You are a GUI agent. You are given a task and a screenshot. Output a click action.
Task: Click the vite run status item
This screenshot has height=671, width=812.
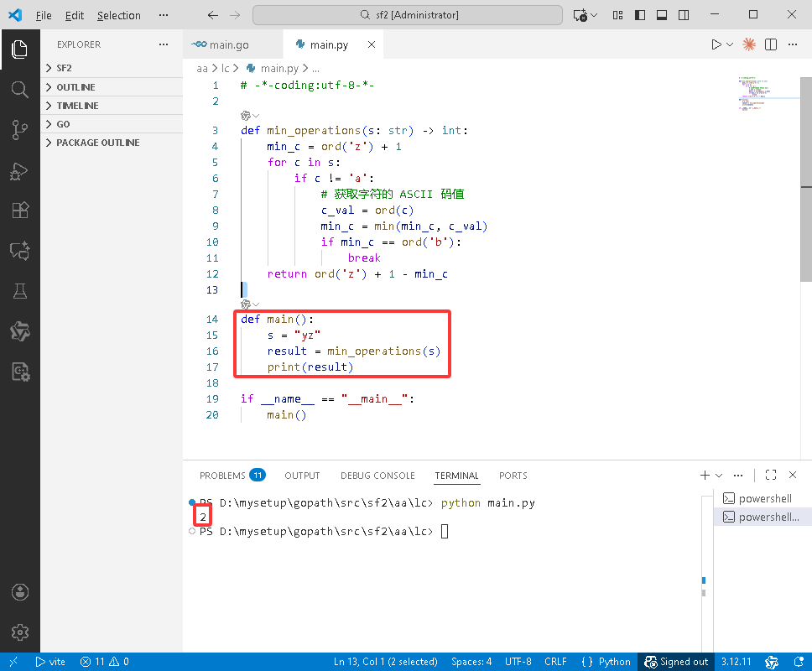pyautogui.click(x=50, y=662)
